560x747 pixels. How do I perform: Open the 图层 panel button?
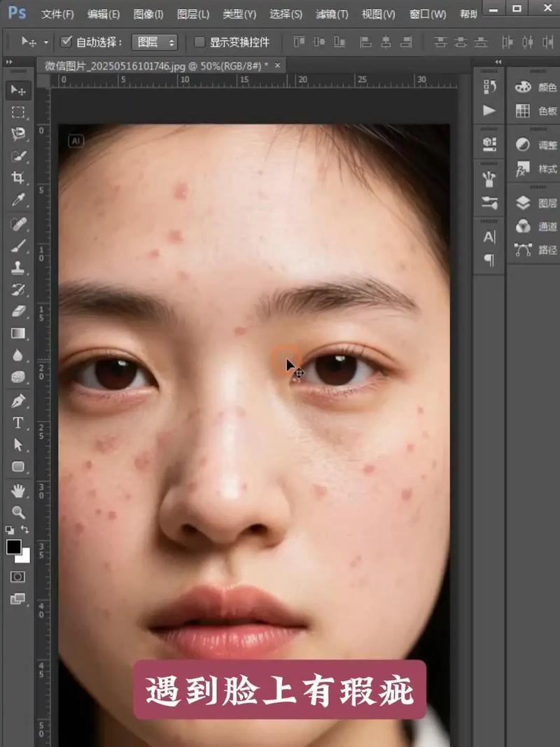point(535,203)
